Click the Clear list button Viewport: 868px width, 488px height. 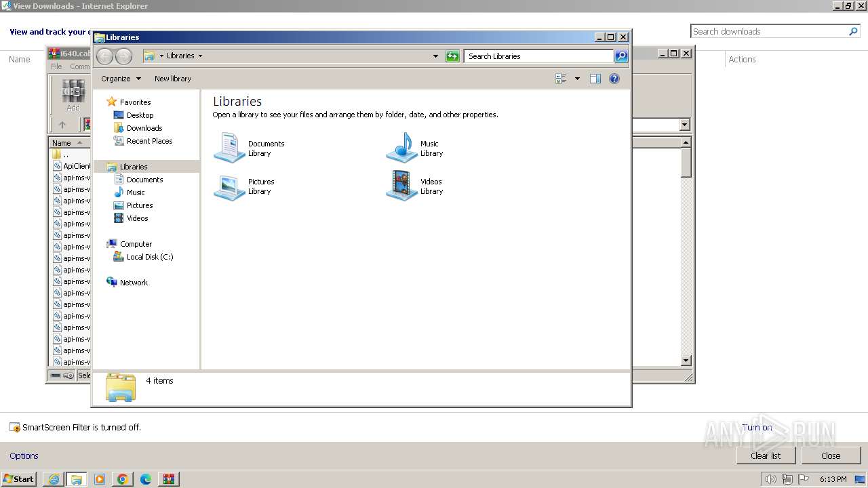click(766, 455)
